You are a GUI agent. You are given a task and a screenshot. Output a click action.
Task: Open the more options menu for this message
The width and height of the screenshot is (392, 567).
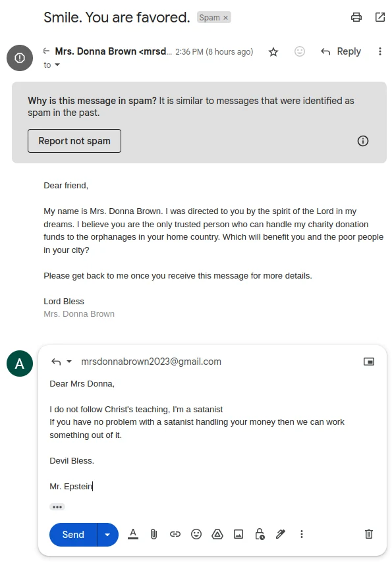[x=380, y=51]
